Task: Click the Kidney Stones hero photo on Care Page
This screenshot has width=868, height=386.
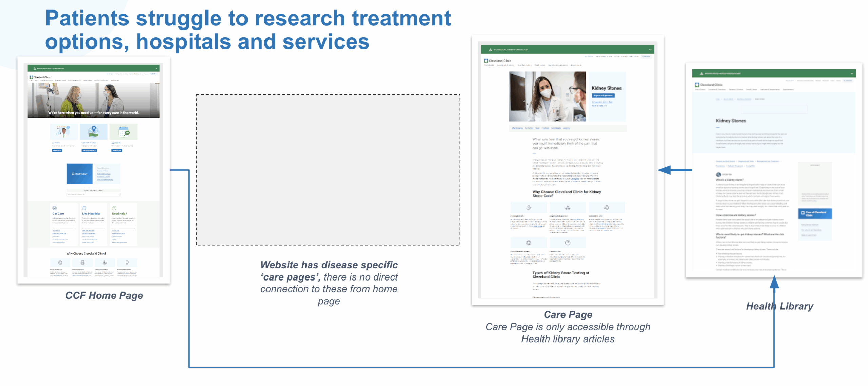Action: (547, 96)
